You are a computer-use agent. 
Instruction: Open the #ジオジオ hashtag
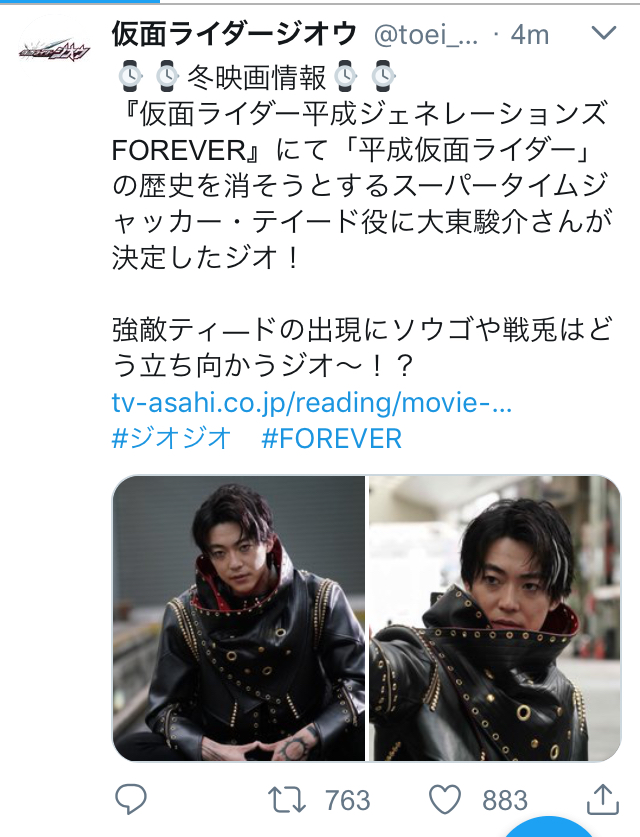click(171, 439)
